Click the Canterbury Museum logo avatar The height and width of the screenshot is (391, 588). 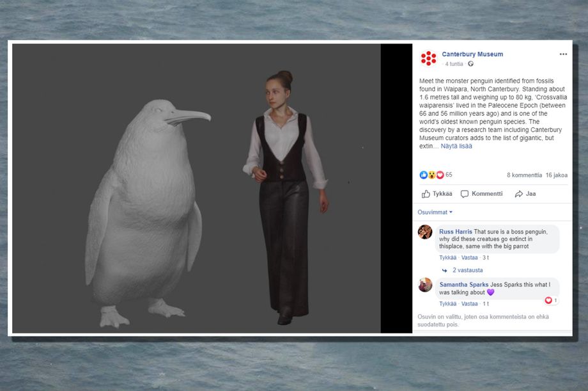click(429, 58)
